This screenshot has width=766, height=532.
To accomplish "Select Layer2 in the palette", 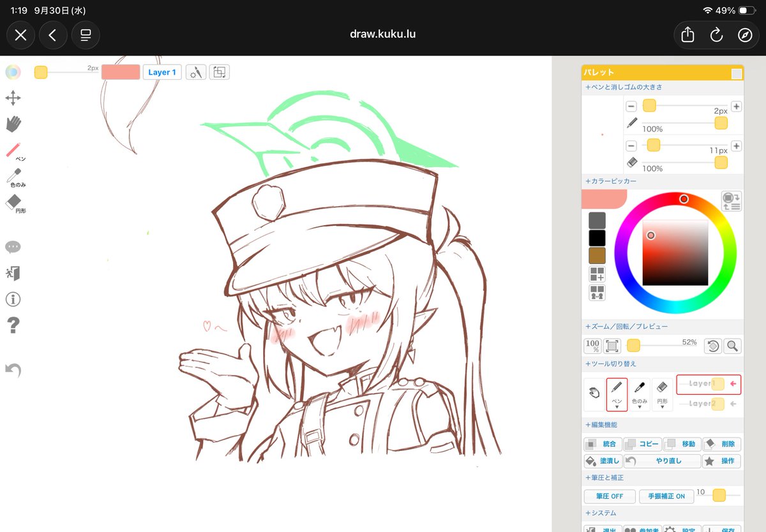I will [x=709, y=404].
